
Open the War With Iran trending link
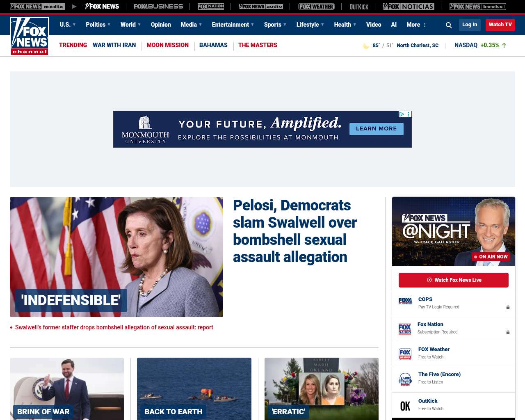pyautogui.click(x=114, y=45)
